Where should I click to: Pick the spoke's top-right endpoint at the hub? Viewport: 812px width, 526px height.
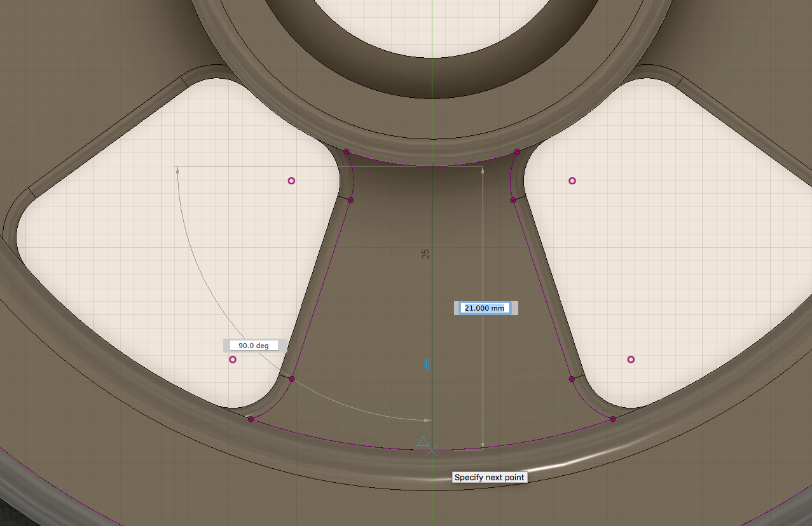point(517,152)
